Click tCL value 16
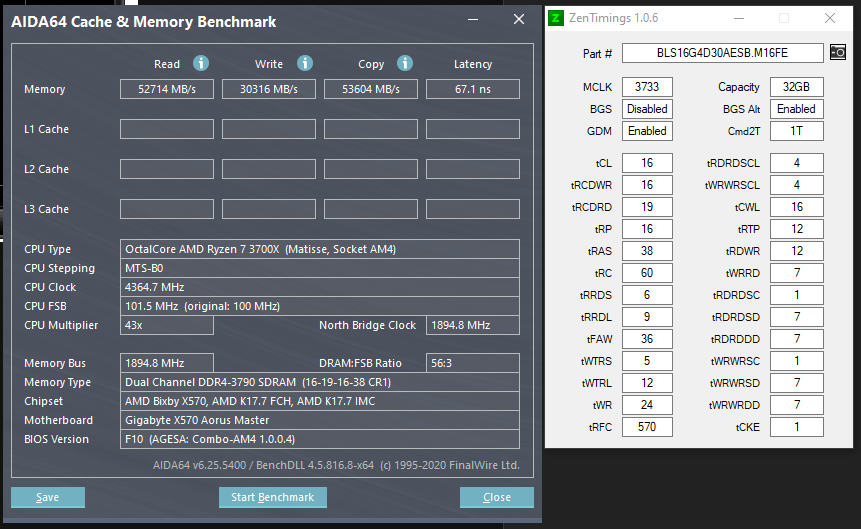 point(647,163)
